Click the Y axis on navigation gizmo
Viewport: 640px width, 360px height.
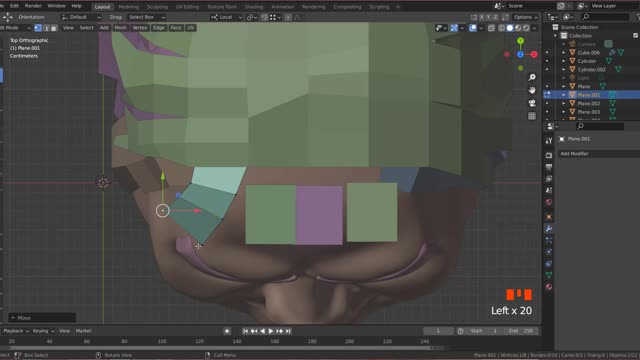(520, 41)
